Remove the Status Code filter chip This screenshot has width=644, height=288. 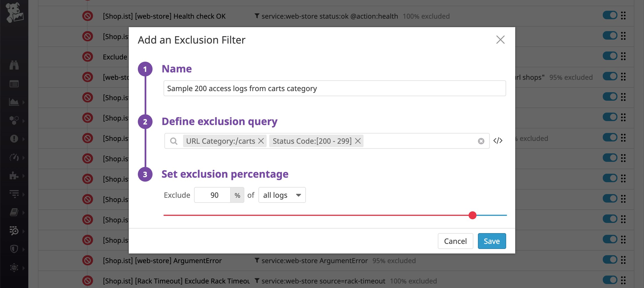[x=358, y=141]
